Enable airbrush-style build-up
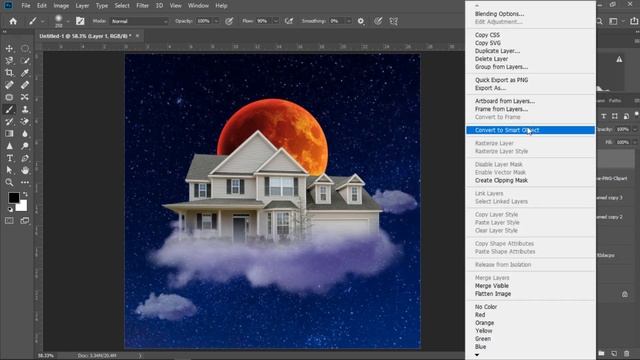 coord(289,21)
